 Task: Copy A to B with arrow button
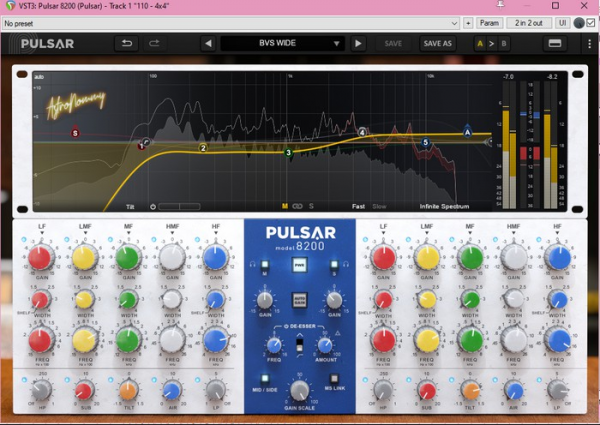coord(492,44)
